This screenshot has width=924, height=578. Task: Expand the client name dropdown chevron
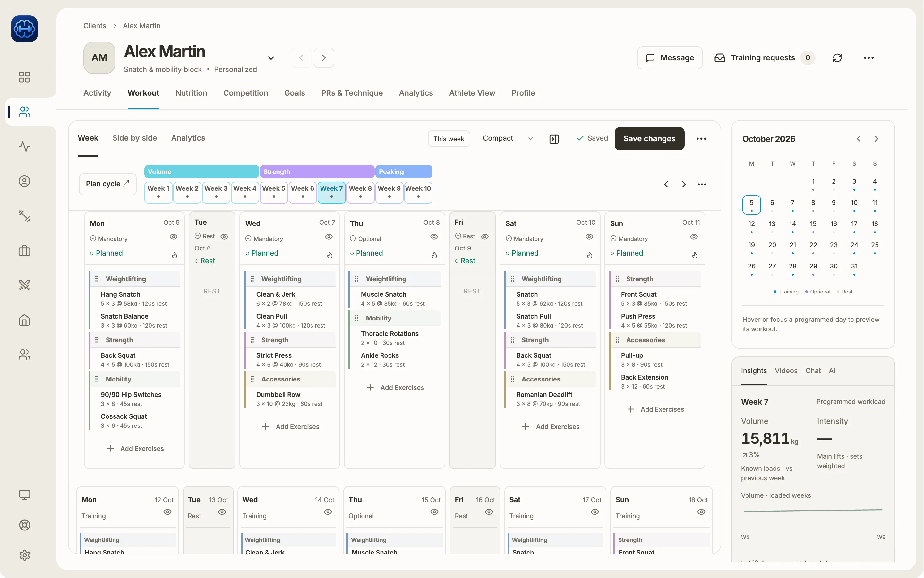[271, 58]
